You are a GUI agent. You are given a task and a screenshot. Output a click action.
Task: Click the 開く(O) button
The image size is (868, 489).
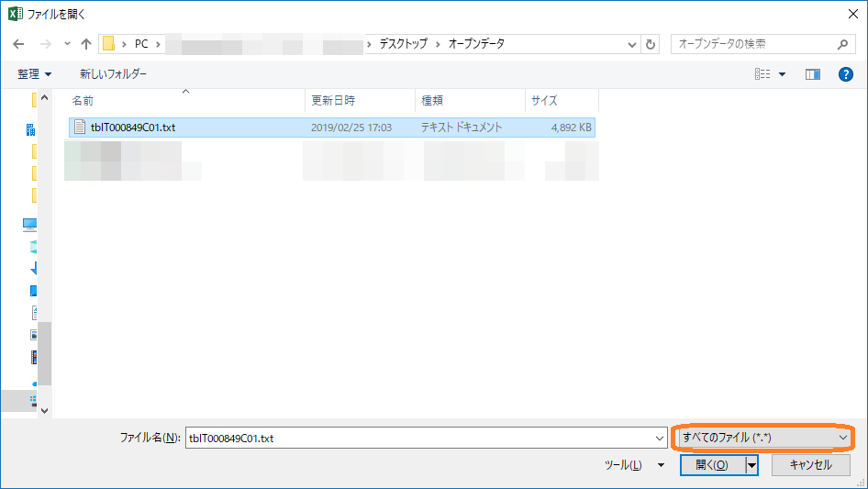point(712,465)
